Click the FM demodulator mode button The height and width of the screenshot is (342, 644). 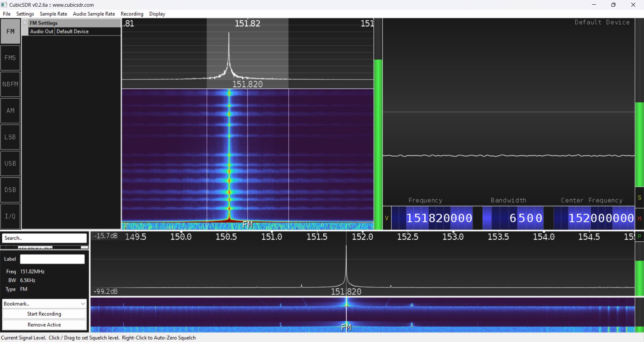click(x=10, y=32)
